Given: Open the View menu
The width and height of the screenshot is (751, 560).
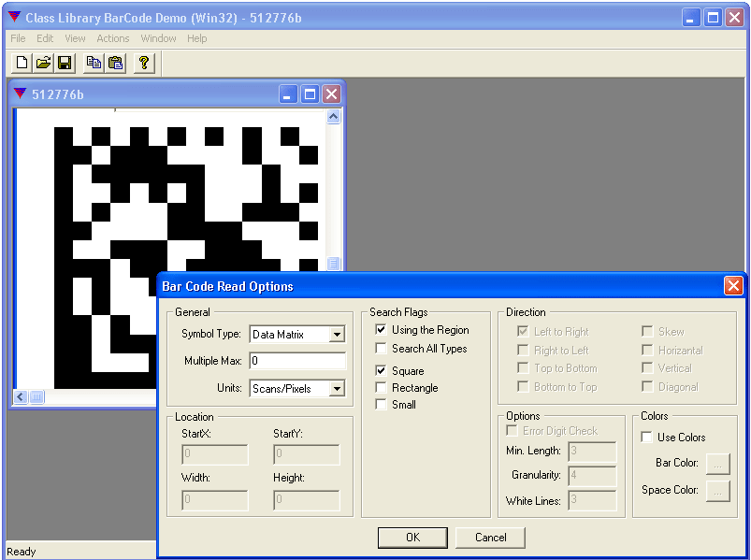Looking at the screenshot, I should pos(75,38).
